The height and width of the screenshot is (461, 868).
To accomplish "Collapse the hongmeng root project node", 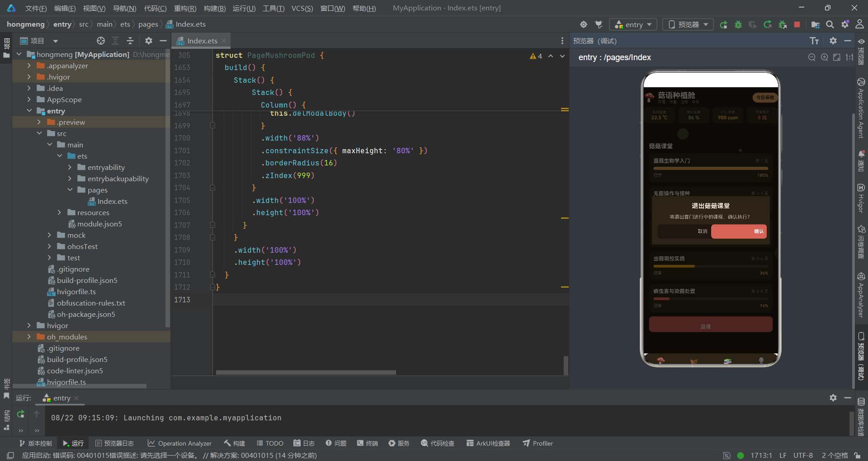I will 19,54.
